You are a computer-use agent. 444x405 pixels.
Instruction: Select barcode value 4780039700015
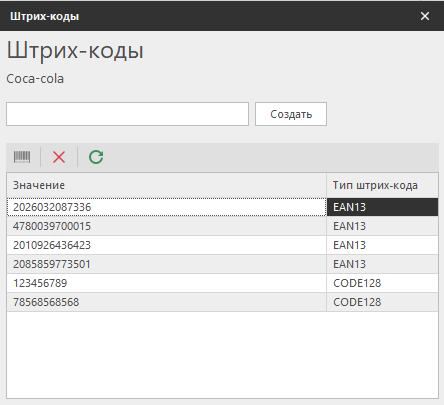pos(166,226)
